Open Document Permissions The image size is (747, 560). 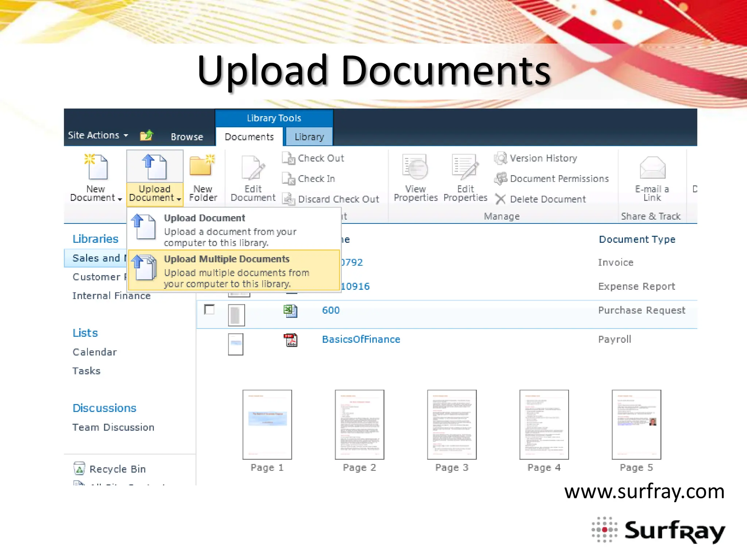(x=551, y=179)
